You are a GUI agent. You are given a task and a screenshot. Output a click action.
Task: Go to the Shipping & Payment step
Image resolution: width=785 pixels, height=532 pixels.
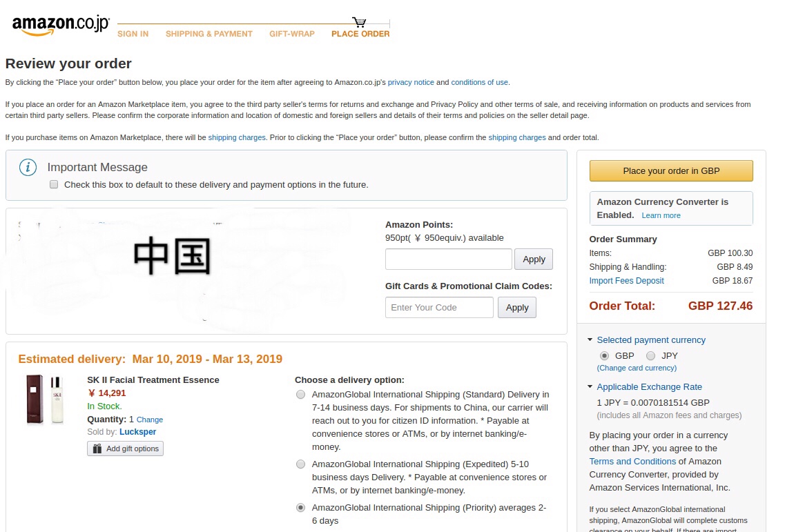(x=209, y=34)
